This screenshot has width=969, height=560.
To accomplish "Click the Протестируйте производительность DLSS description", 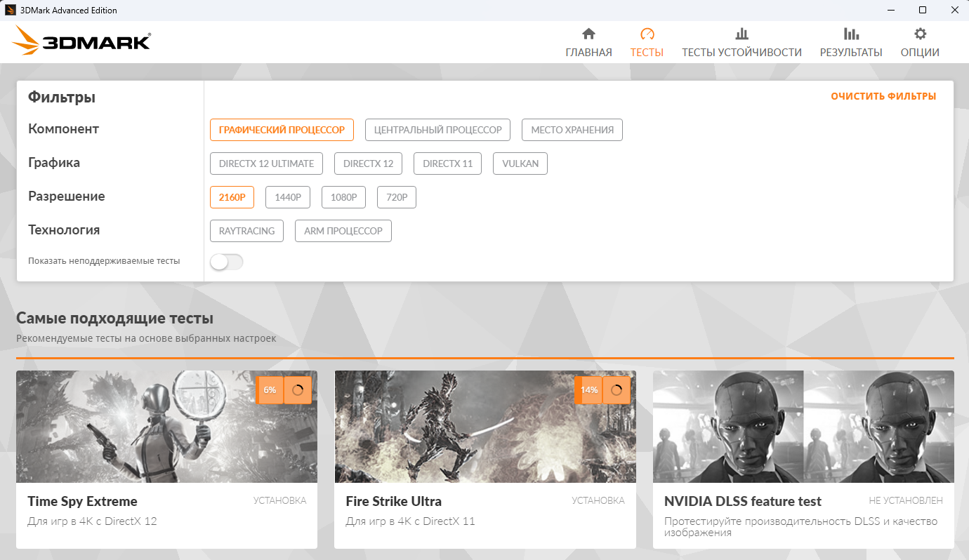I will click(x=800, y=527).
